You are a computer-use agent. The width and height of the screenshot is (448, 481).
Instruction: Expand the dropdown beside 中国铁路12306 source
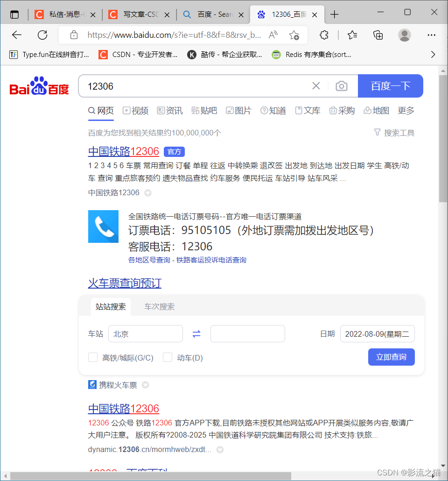click(148, 193)
